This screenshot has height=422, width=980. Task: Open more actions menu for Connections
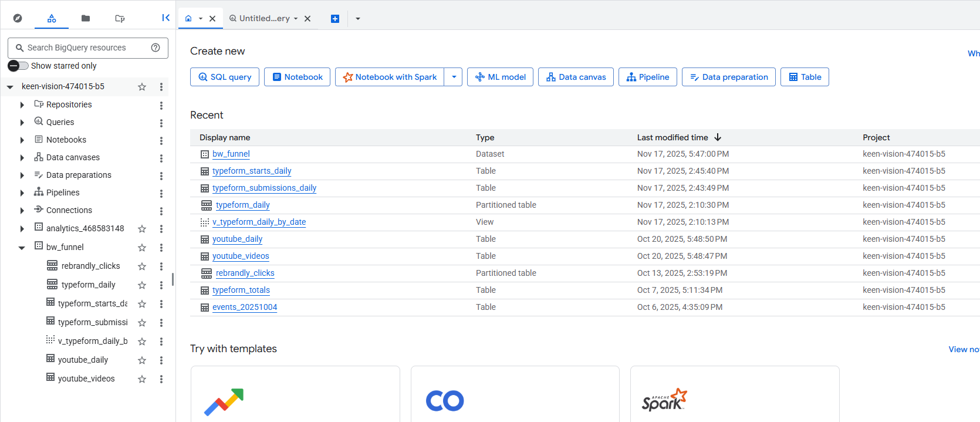coord(161,211)
